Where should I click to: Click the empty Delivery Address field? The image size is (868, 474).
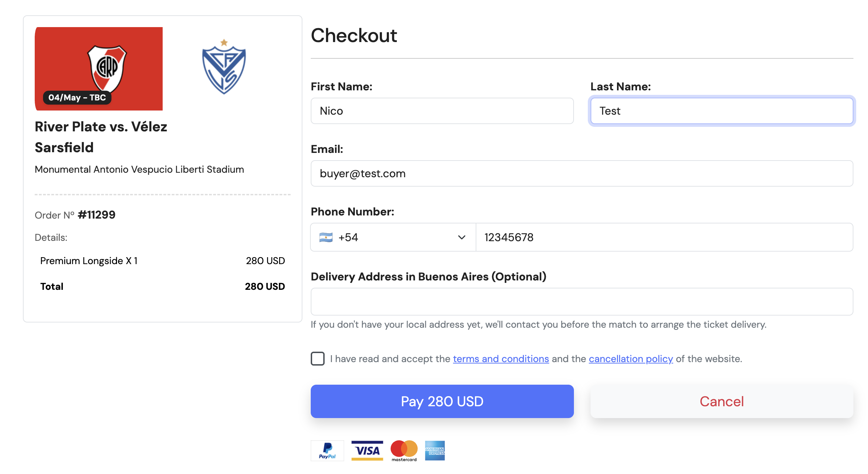582,301
